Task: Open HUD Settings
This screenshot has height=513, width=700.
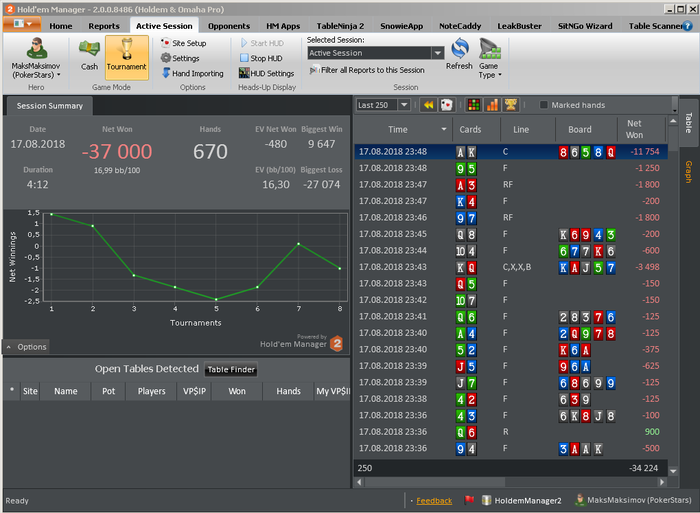Action: click(x=267, y=73)
